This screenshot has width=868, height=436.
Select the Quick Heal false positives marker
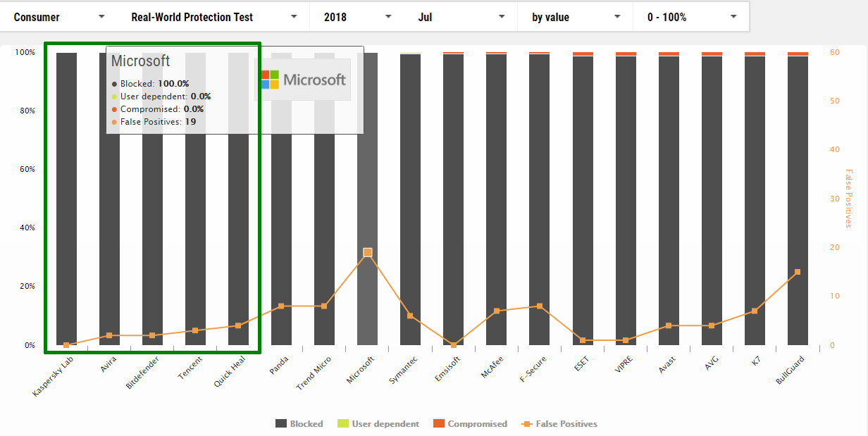click(x=238, y=325)
